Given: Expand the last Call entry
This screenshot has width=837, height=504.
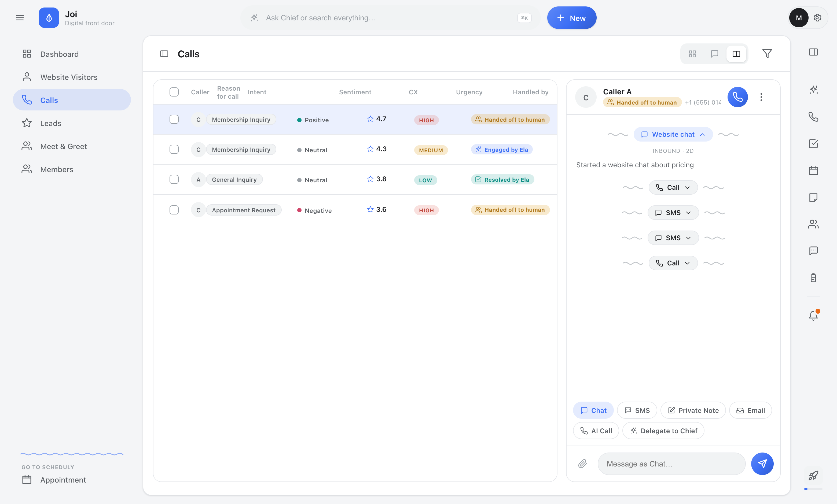Looking at the screenshot, I should pos(673,263).
